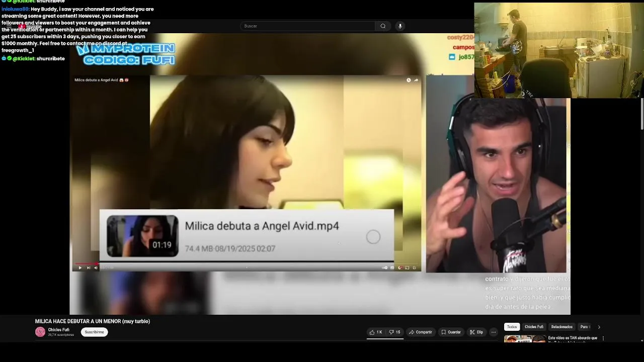This screenshot has width=644, height=362.
Task: Click into the Buscar search field
Action: click(x=307, y=26)
